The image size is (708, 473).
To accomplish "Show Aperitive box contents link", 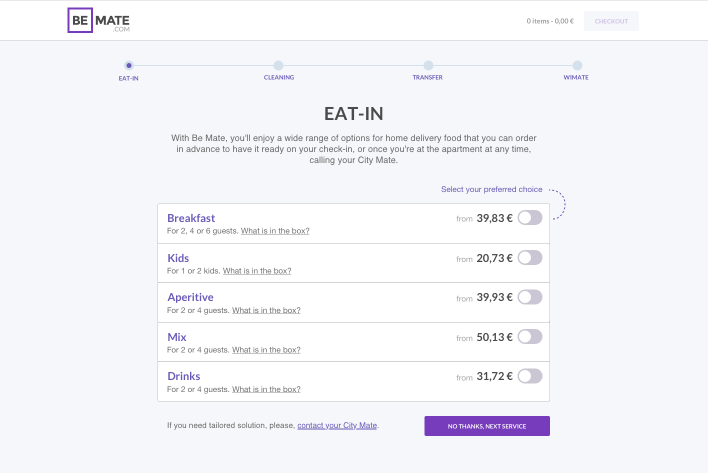I will point(266,310).
